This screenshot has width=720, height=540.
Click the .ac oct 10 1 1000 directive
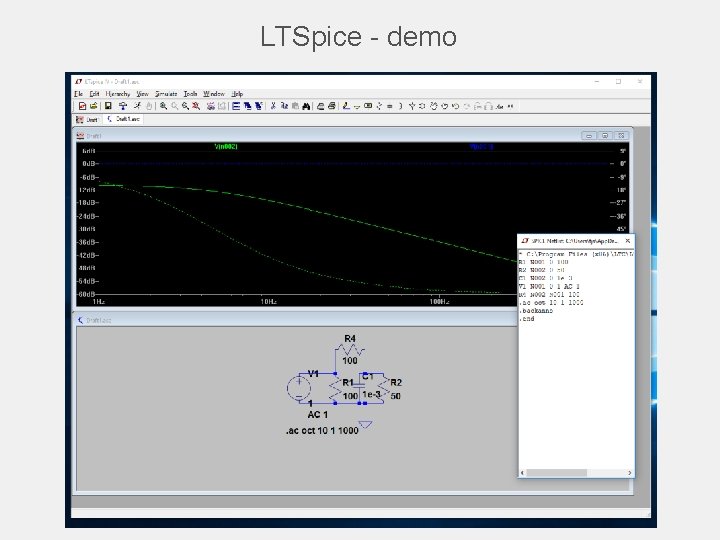tap(321, 431)
